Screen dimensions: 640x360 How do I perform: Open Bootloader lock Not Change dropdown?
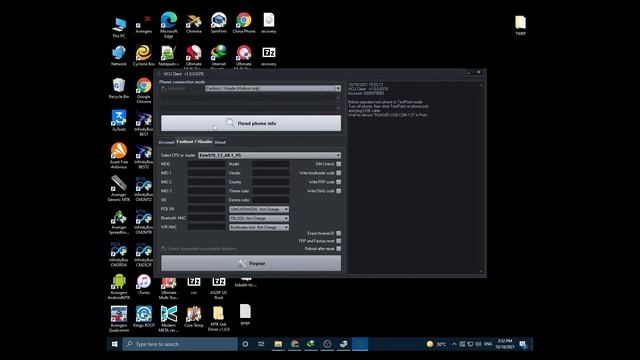coord(259,227)
